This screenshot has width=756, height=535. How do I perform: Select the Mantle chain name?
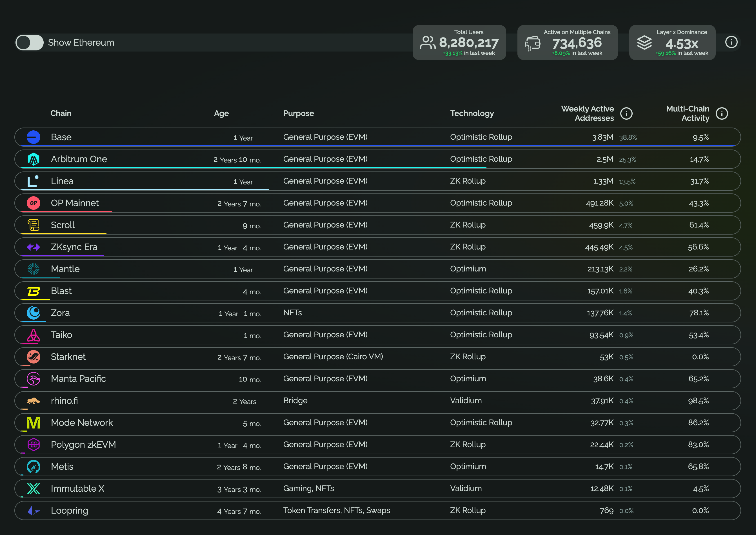point(65,269)
